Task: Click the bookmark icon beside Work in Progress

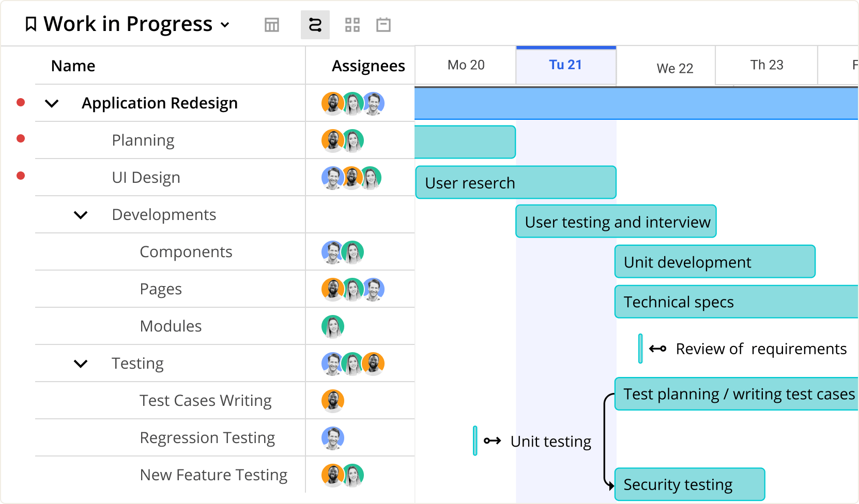Action: click(x=31, y=24)
